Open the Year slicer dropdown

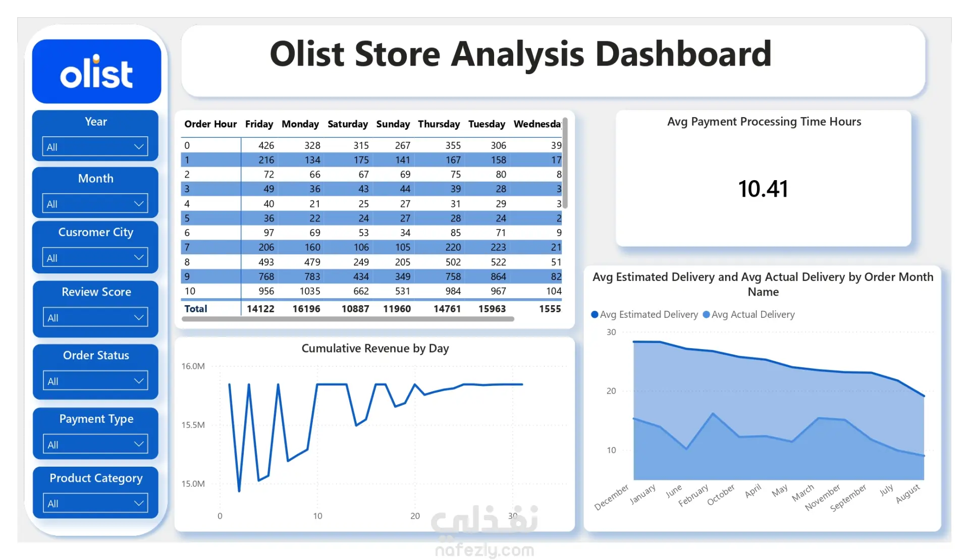pos(95,147)
